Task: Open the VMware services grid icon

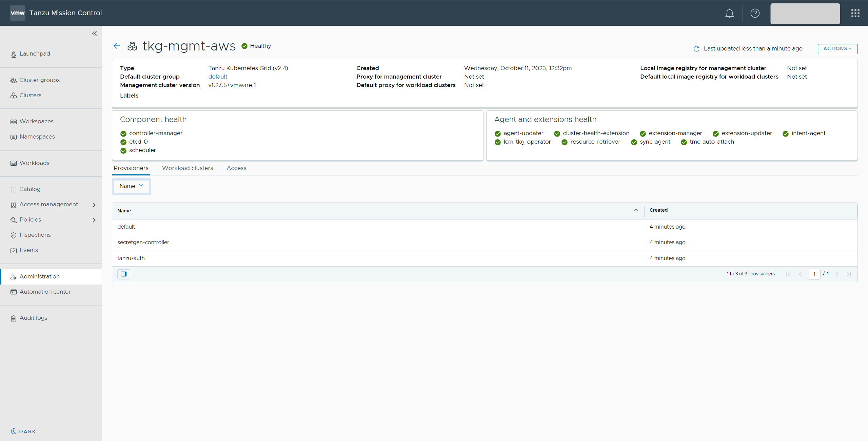Action: [x=855, y=13]
